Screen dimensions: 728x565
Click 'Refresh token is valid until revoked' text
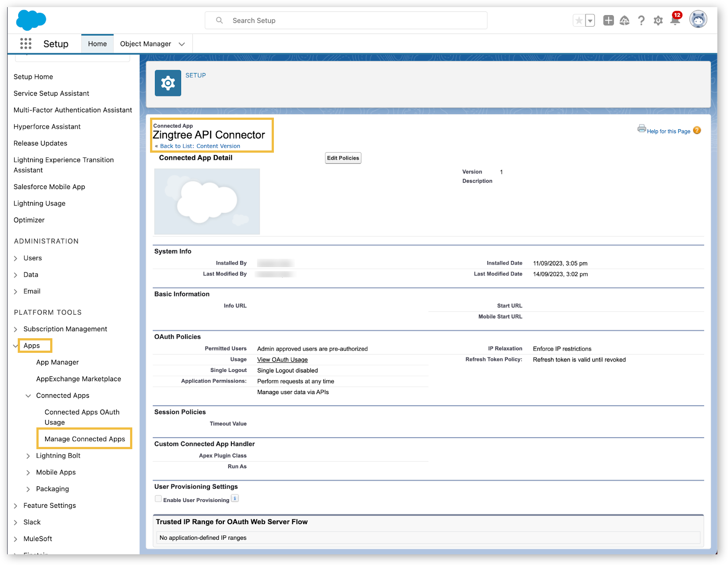click(579, 360)
